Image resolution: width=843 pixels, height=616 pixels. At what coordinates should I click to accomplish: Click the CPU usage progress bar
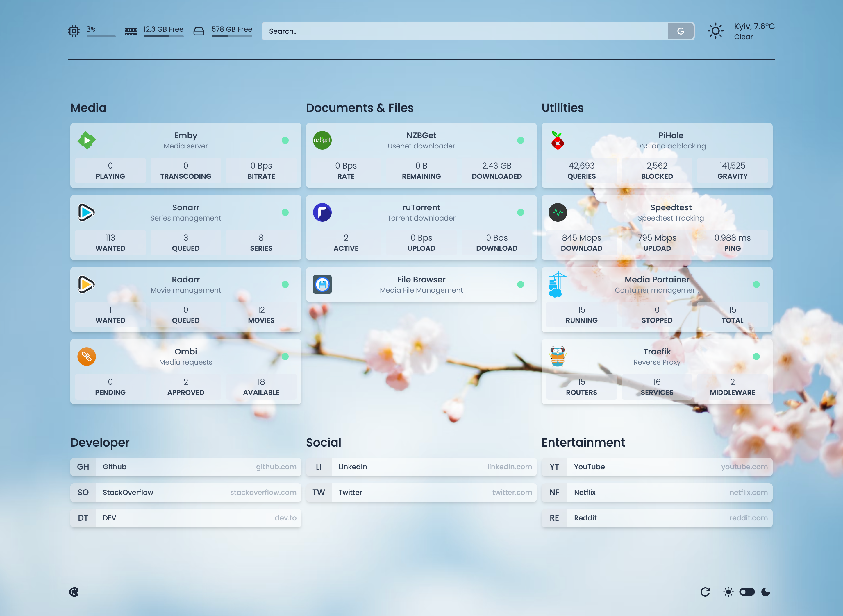[101, 36]
